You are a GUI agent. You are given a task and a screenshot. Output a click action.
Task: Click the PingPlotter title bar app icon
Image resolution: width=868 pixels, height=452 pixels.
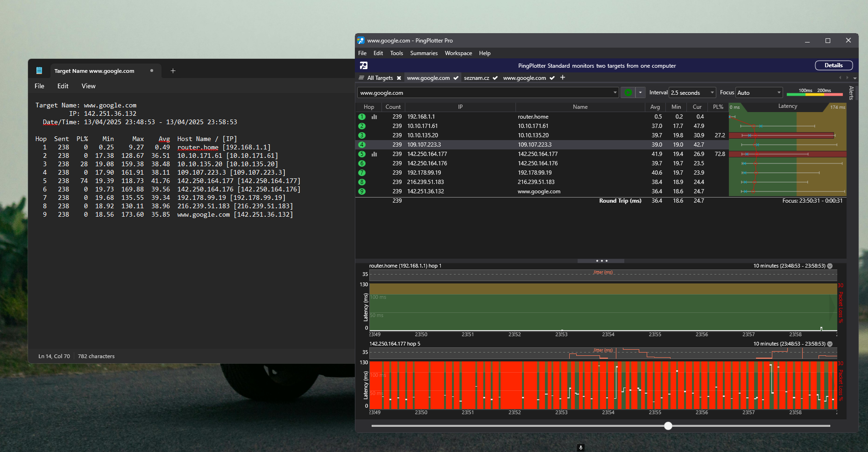361,41
